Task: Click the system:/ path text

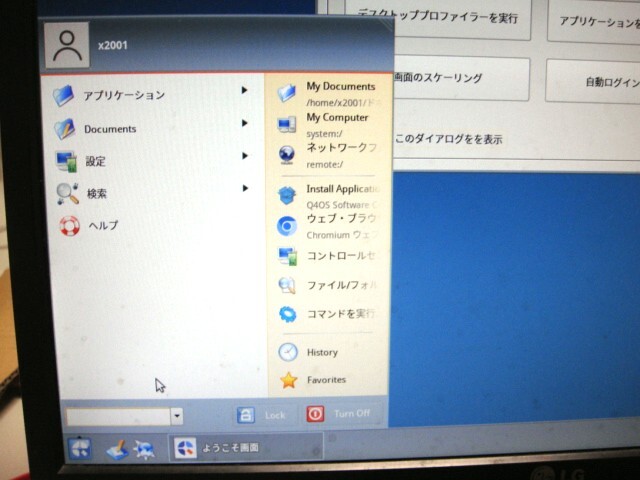Action: click(x=324, y=134)
